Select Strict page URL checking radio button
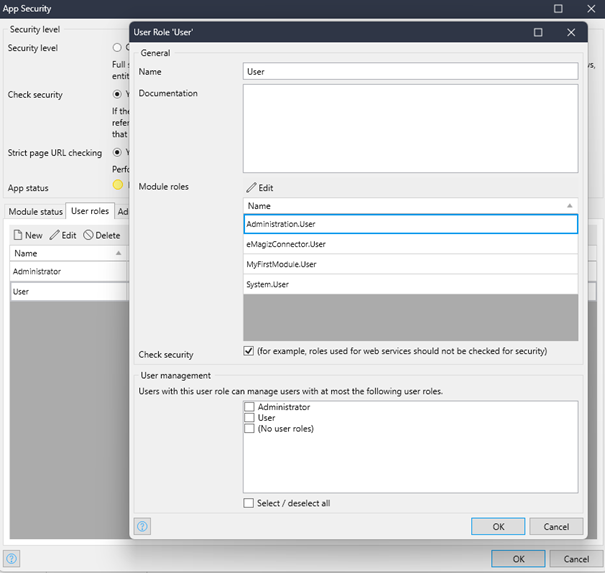Screen dimensions: 605x573 tap(117, 152)
